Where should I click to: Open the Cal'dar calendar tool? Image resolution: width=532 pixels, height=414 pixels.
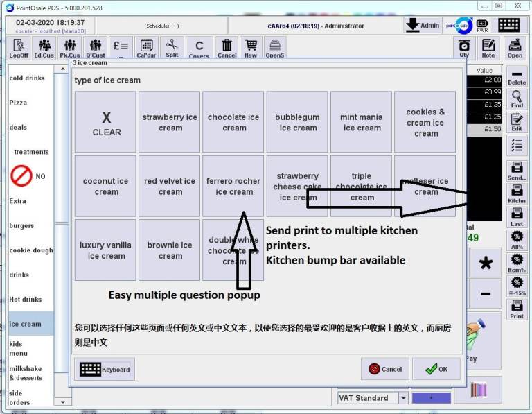click(x=146, y=48)
